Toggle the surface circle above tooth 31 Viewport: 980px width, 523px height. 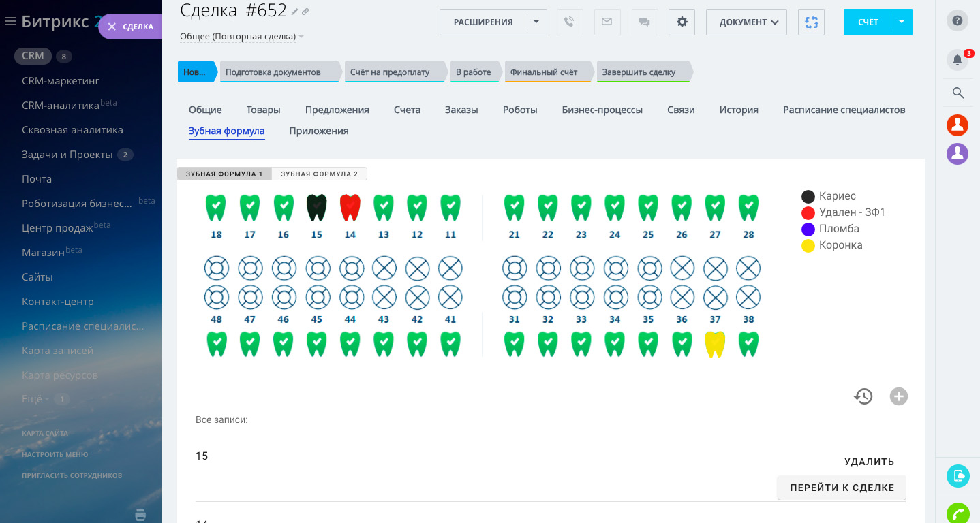tap(515, 298)
